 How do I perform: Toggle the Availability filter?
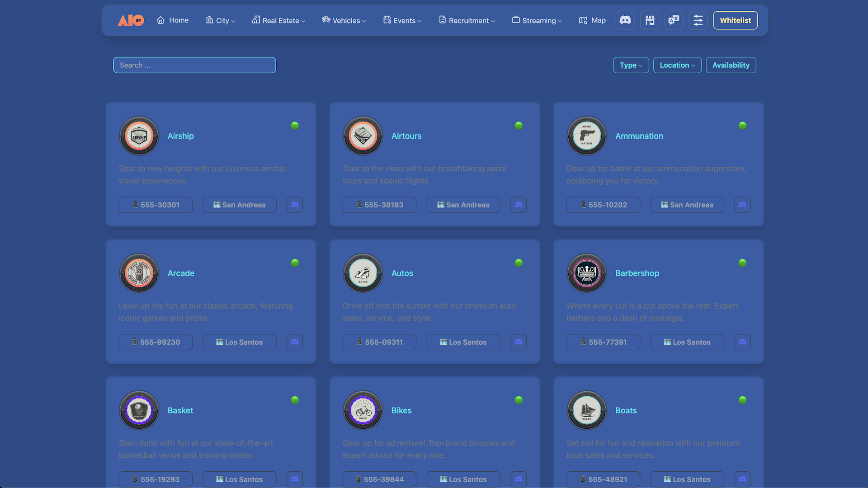coord(731,65)
